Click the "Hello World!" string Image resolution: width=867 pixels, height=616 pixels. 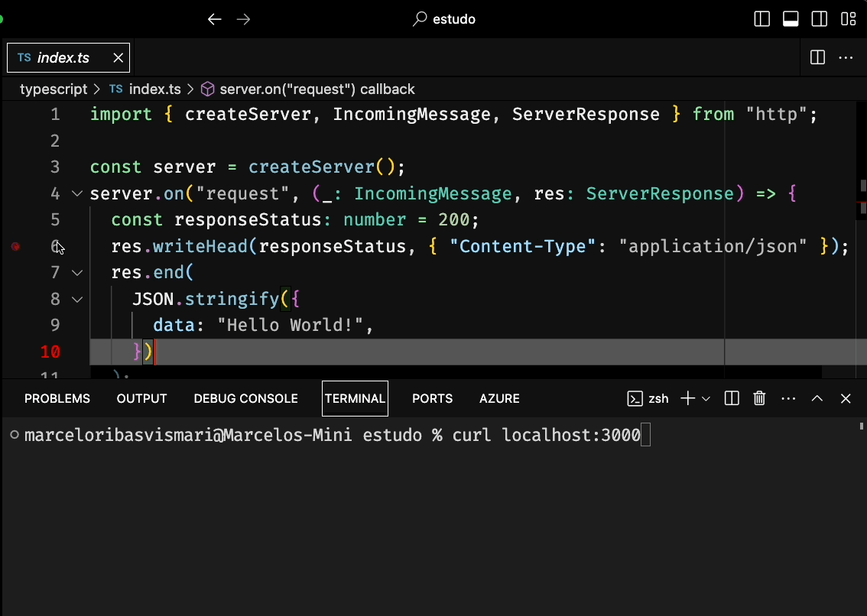tap(290, 325)
